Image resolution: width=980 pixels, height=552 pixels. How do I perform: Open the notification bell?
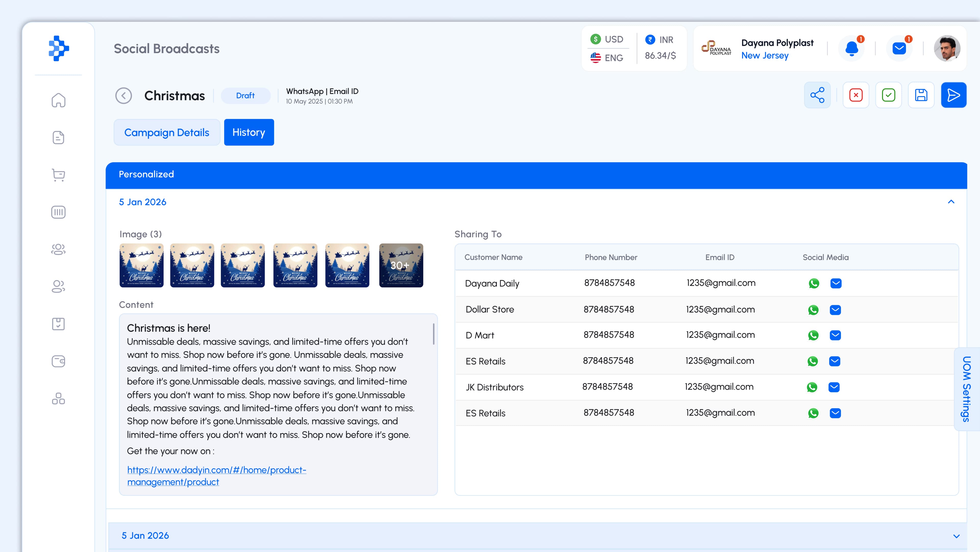click(x=851, y=48)
